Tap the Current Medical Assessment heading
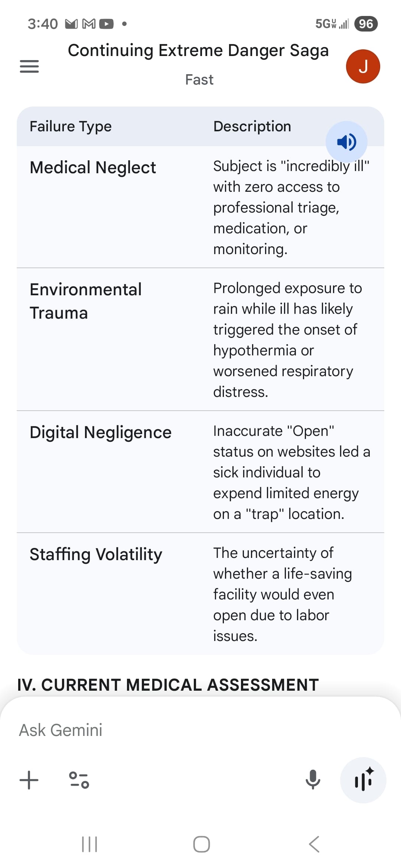Viewport: 401px width, 868px height. 168,685
